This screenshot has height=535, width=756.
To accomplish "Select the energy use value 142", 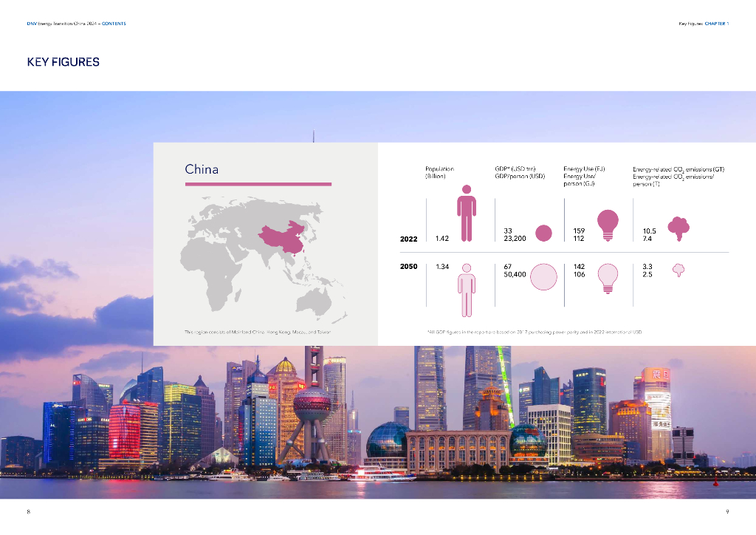I will click(579, 267).
